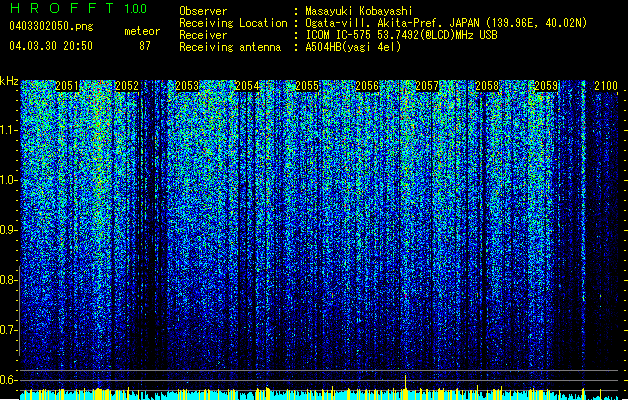The height and width of the screenshot is (400, 629).
Task: Click the Receiver field label
Action: coord(203,35)
